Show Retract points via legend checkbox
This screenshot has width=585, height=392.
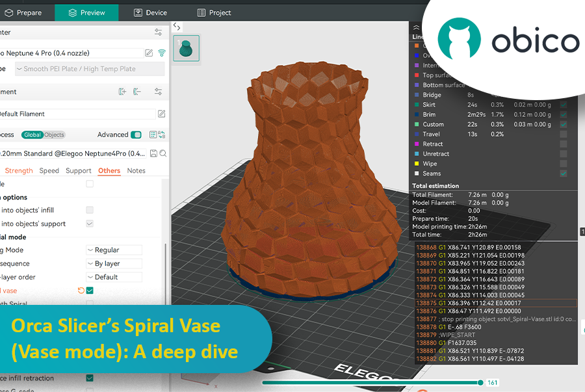(x=564, y=144)
